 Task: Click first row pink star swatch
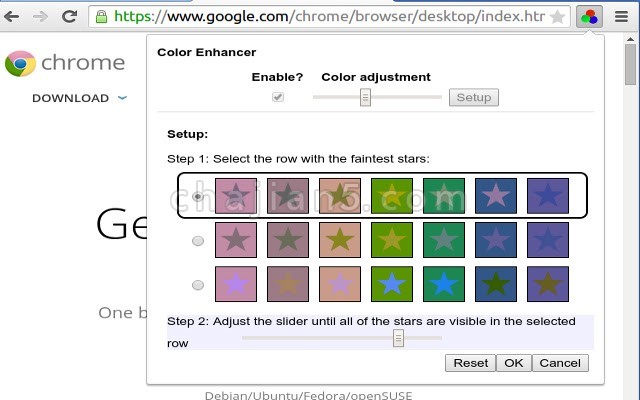pos(236,196)
